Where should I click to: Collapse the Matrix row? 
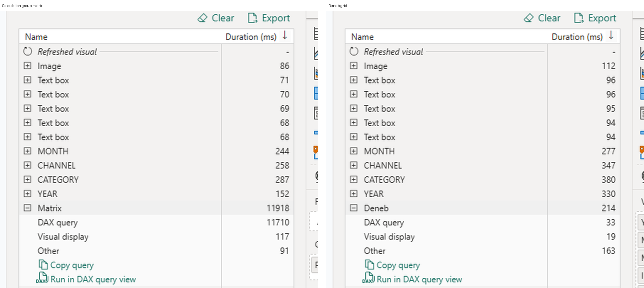pos(27,208)
